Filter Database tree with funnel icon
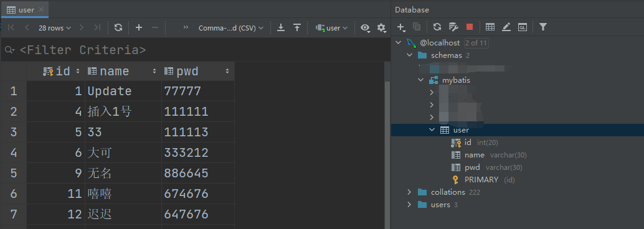Image resolution: width=644 pixels, height=229 pixels. pos(543,27)
